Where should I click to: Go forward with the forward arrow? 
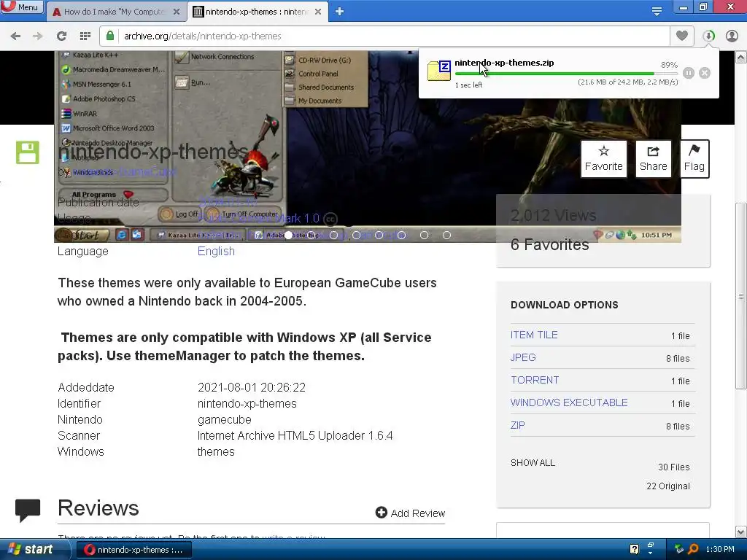tap(38, 36)
